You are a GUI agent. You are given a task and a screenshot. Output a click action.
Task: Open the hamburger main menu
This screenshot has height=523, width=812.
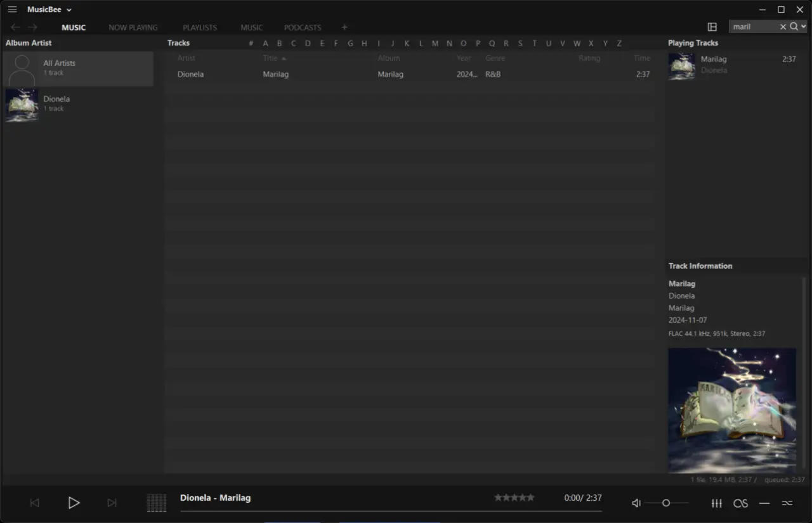click(x=12, y=10)
